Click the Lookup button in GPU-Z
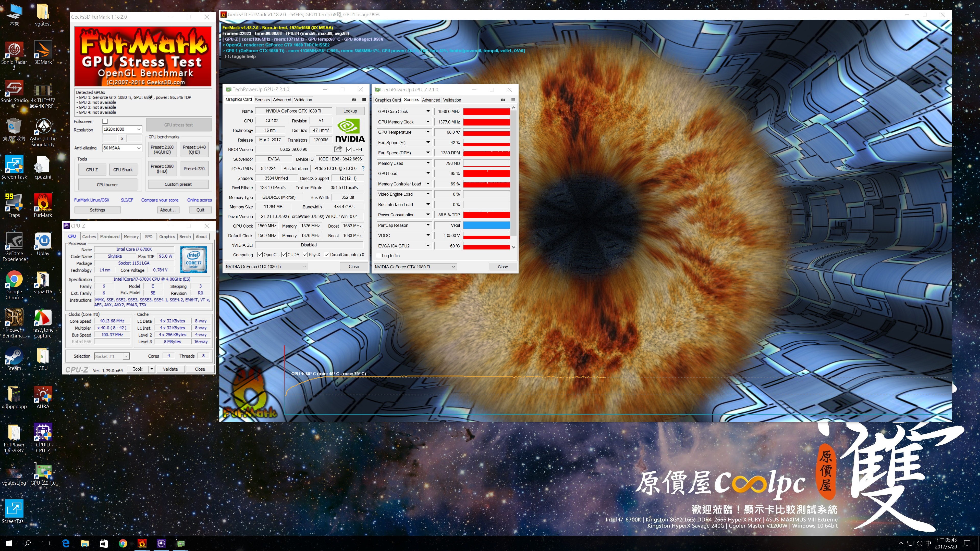The image size is (980, 551). [350, 111]
